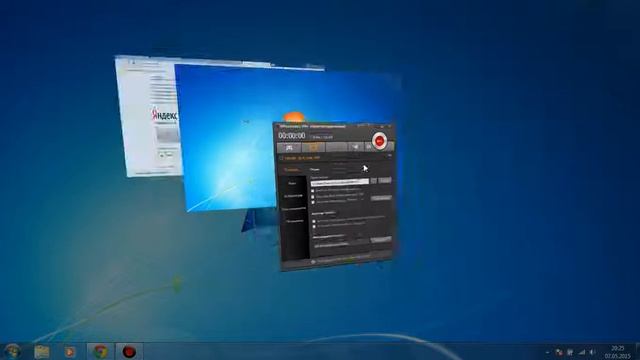Image resolution: width=640 pixels, height=360 pixels.
Task: Toggle second checkbox in the second options group
Action: tap(314, 227)
